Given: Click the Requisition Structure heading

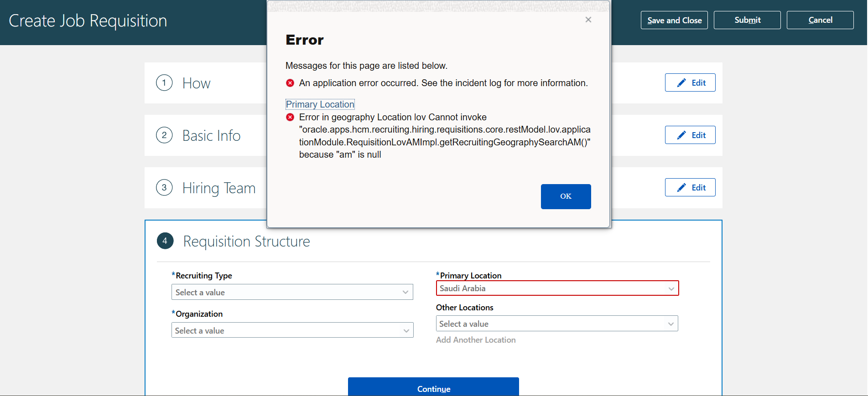Looking at the screenshot, I should [246, 241].
